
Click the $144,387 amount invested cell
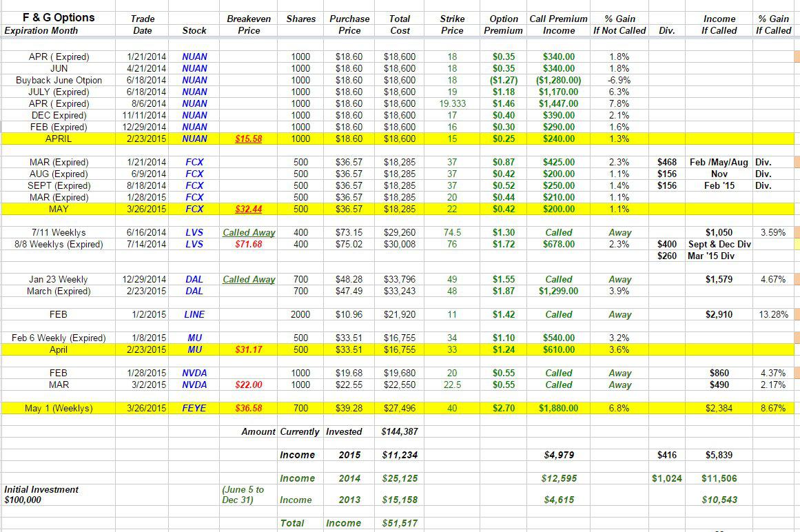tap(400, 432)
